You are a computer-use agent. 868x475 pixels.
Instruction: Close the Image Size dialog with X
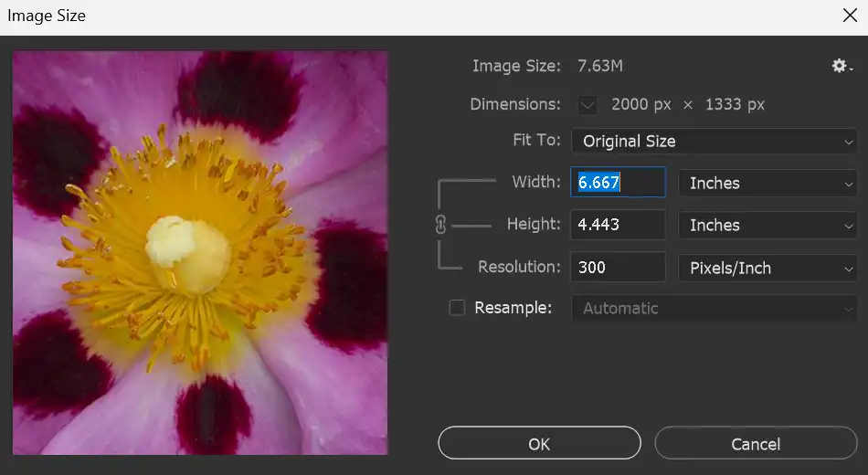[848, 15]
